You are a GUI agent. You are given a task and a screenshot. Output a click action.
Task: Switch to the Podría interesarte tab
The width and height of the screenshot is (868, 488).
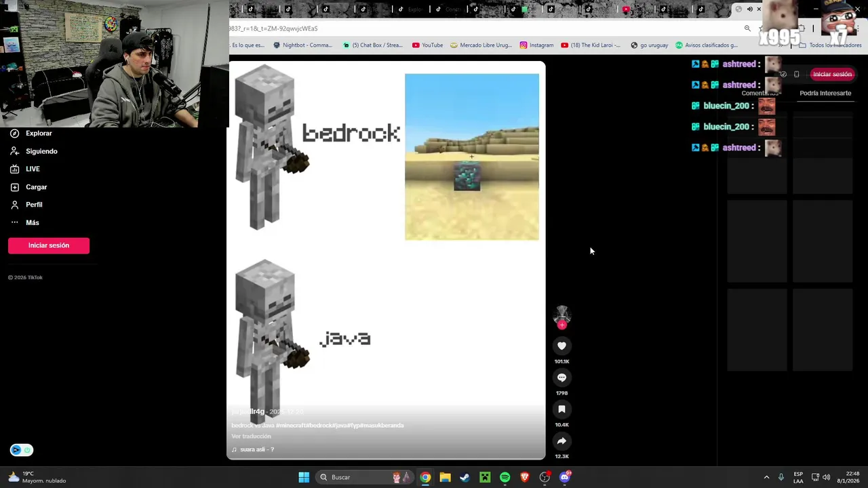[825, 93]
